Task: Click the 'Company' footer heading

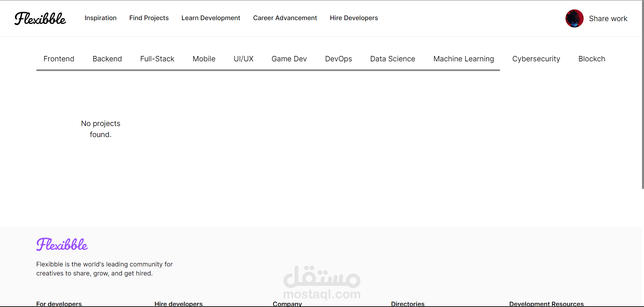Action: point(287,304)
